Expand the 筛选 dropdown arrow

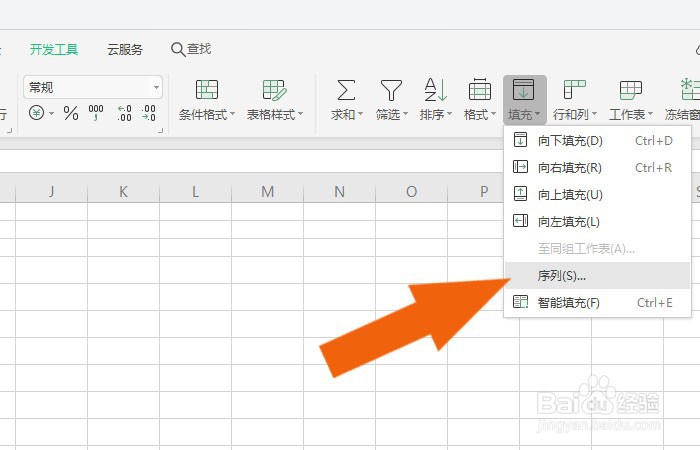pos(405,114)
